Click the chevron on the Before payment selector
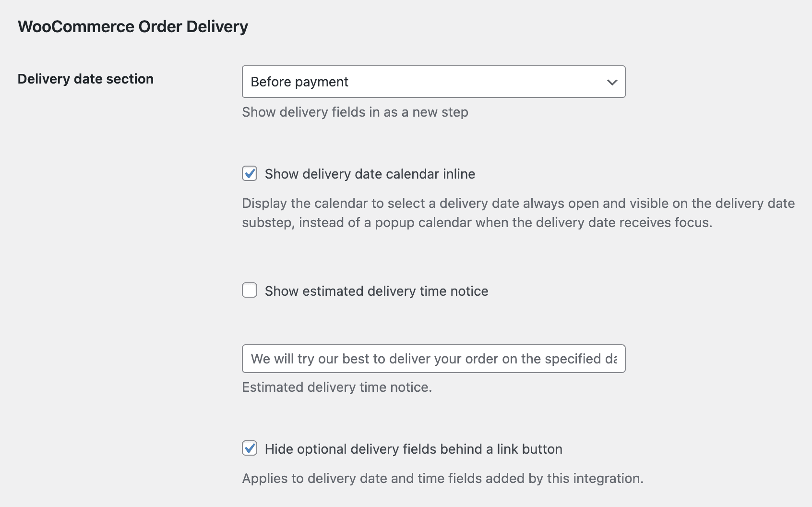 (611, 82)
